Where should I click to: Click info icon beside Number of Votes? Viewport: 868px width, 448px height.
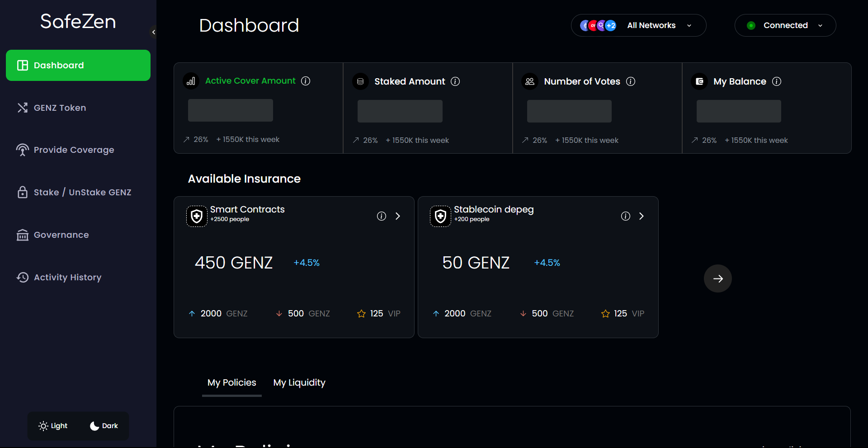point(631,81)
